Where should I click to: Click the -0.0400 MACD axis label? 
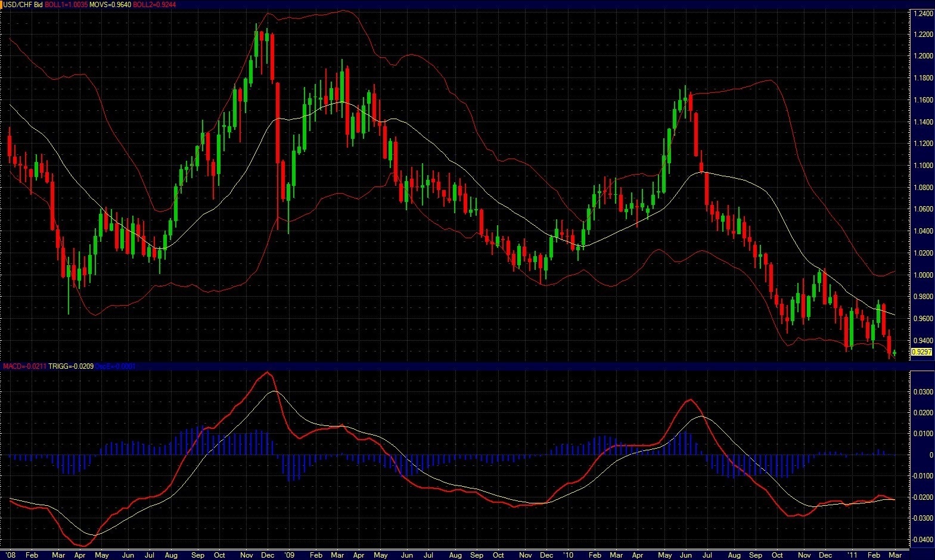tap(922, 540)
